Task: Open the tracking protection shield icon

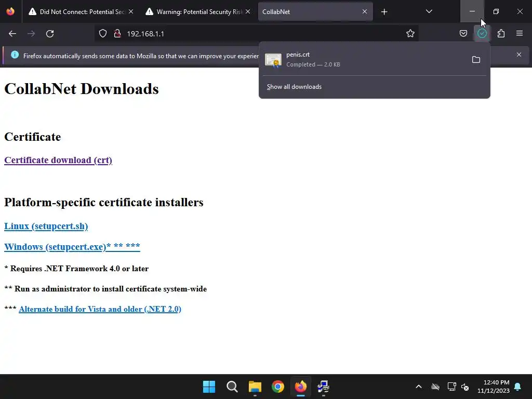Action: (x=103, y=34)
